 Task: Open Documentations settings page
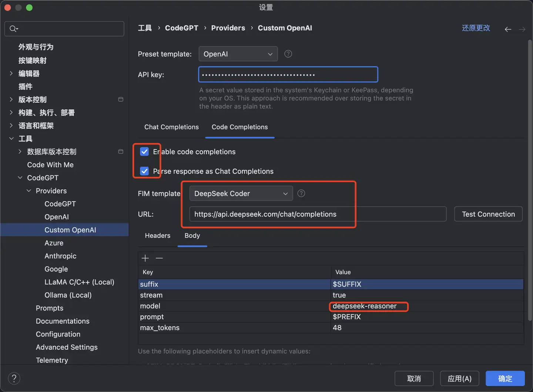[63, 321]
